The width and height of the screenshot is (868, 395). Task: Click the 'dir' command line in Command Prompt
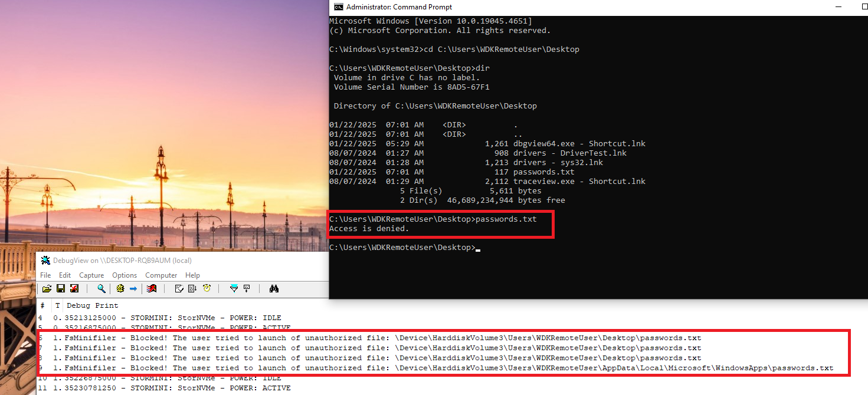pyautogui.click(x=410, y=68)
